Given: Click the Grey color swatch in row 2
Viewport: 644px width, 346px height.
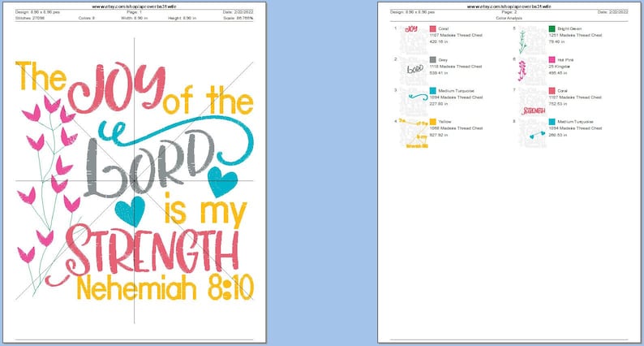Looking at the screenshot, I should tap(432, 59).
